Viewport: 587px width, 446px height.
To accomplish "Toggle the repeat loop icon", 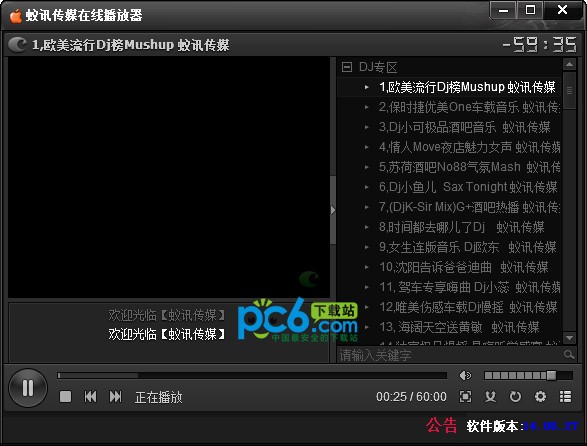I will pyautogui.click(x=515, y=397).
